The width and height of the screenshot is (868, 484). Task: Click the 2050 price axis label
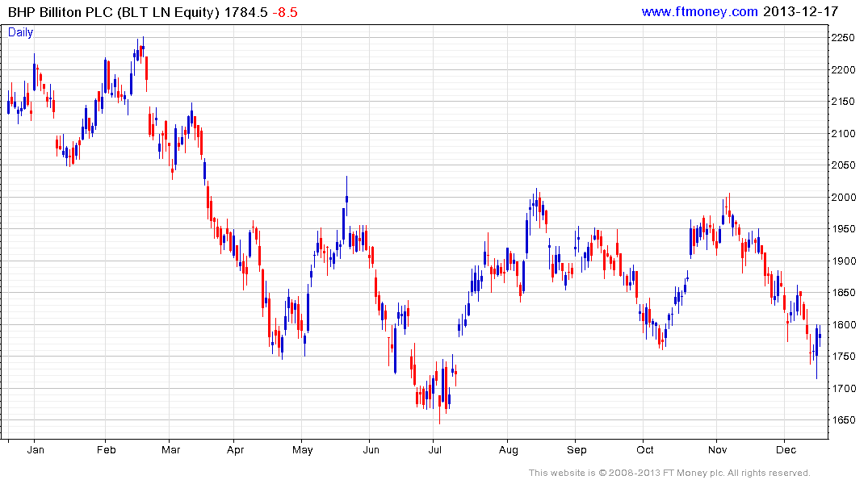(842, 165)
